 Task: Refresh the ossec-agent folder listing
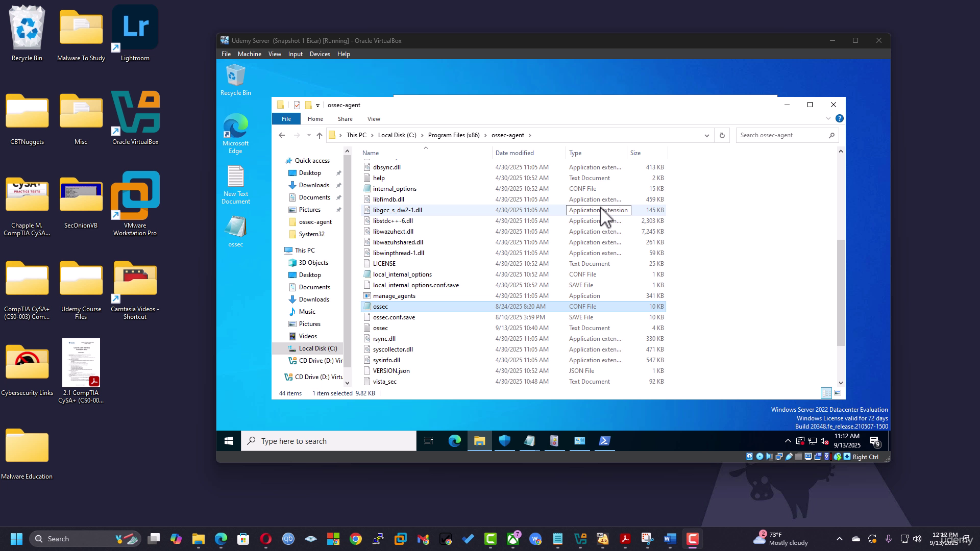[722, 135]
